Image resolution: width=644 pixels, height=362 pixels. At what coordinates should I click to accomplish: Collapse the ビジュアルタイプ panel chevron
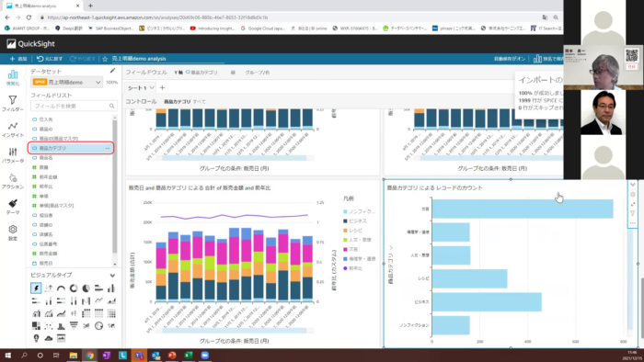(112, 275)
